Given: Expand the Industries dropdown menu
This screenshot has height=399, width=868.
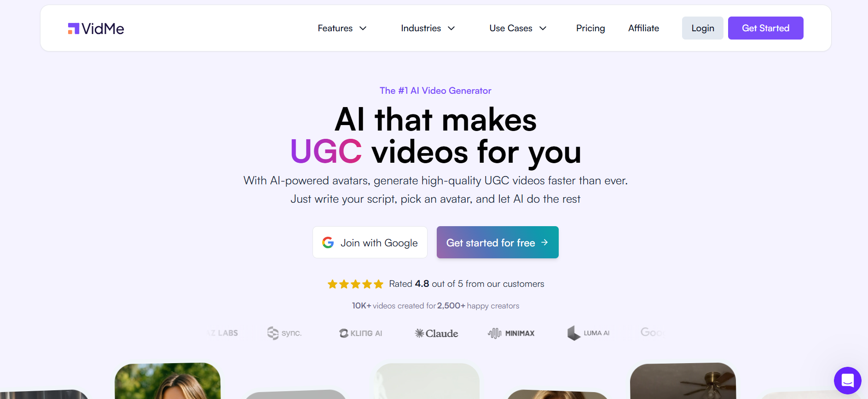Looking at the screenshot, I should (428, 28).
